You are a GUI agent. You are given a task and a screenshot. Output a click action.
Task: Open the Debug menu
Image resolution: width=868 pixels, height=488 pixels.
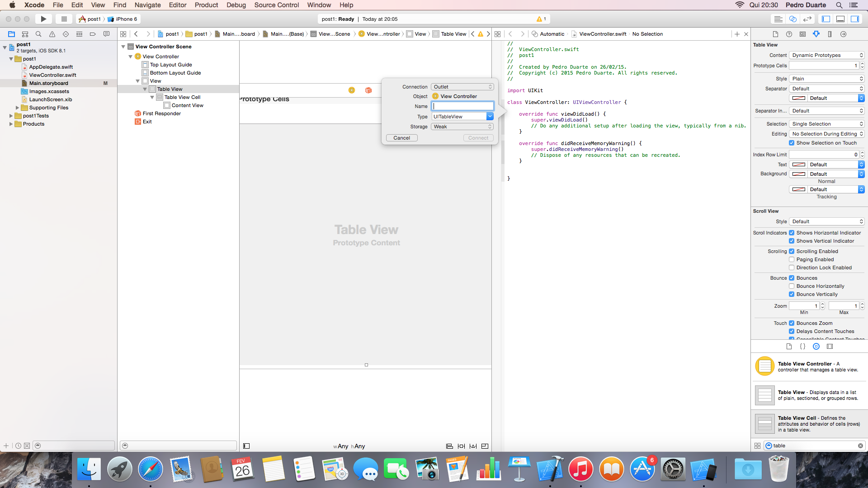click(236, 5)
